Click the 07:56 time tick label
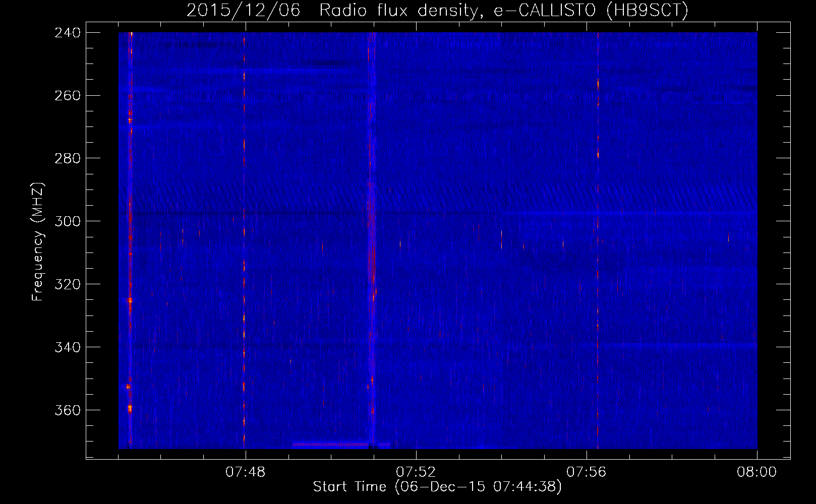The width and height of the screenshot is (816, 504). (587, 472)
